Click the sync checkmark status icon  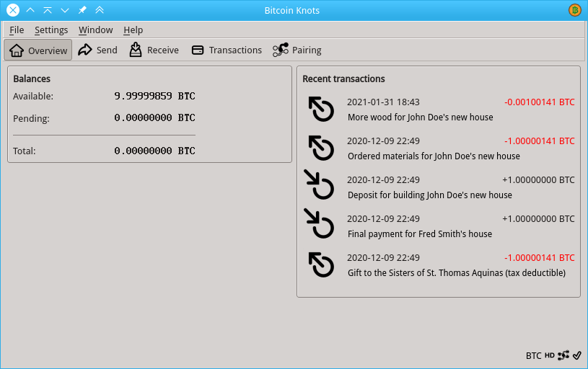point(577,355)
